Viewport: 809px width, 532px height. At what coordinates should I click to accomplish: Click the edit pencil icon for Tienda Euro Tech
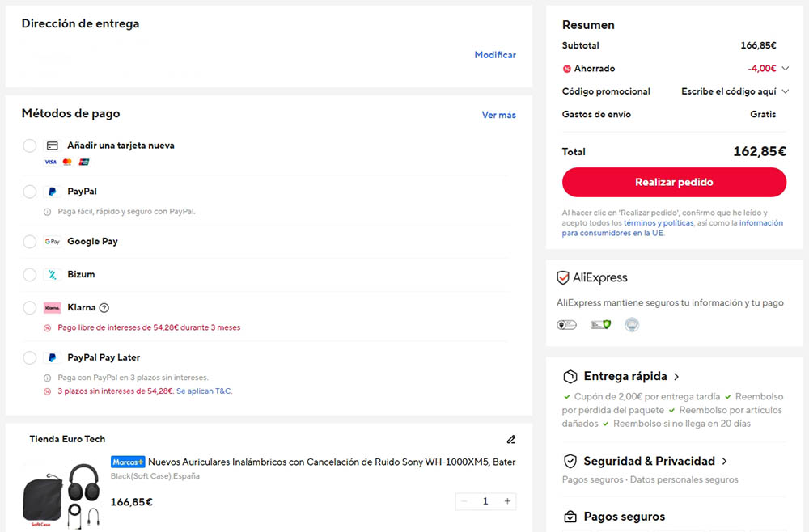point(510,439)
